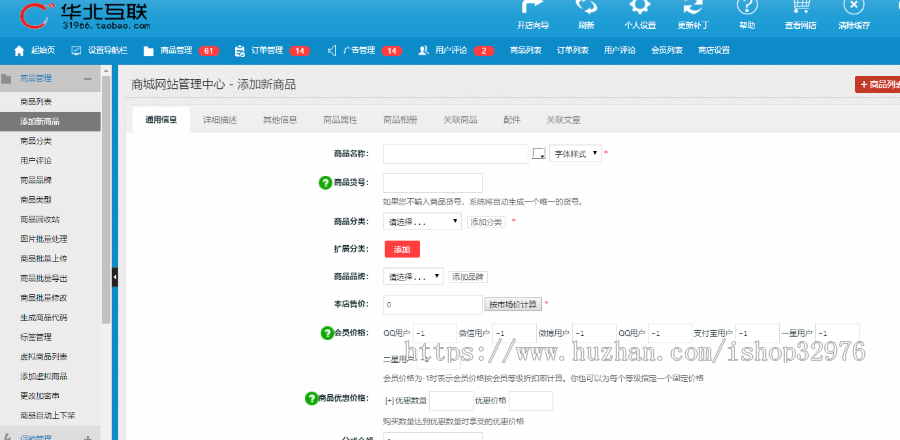Collapse the 商品管理 sidebar section

point(87,79)
